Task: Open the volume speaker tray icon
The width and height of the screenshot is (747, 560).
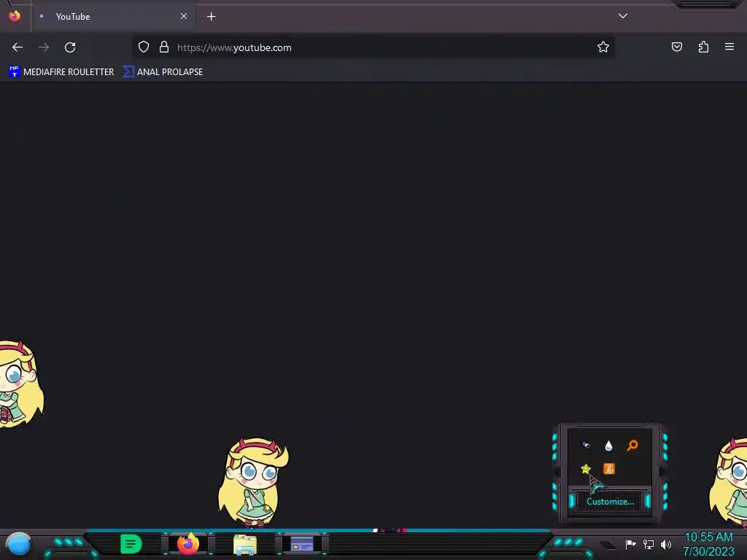Action: 666,544
